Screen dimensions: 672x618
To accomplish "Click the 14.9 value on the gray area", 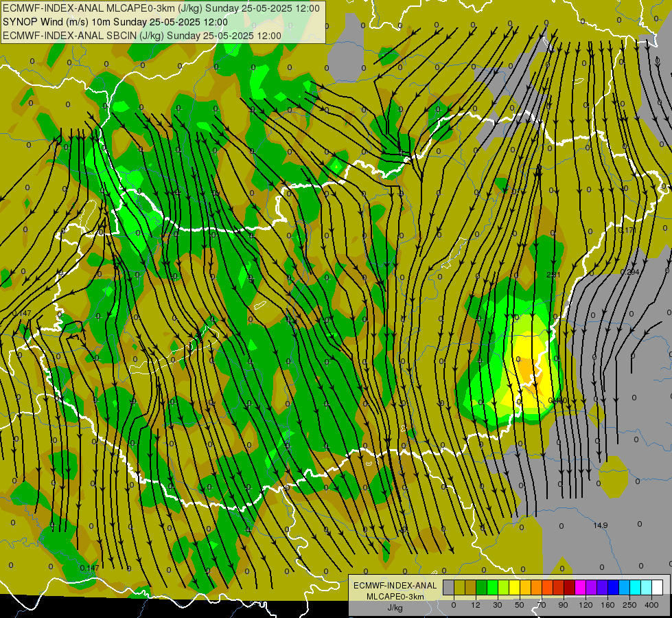I will click(601, 525).
